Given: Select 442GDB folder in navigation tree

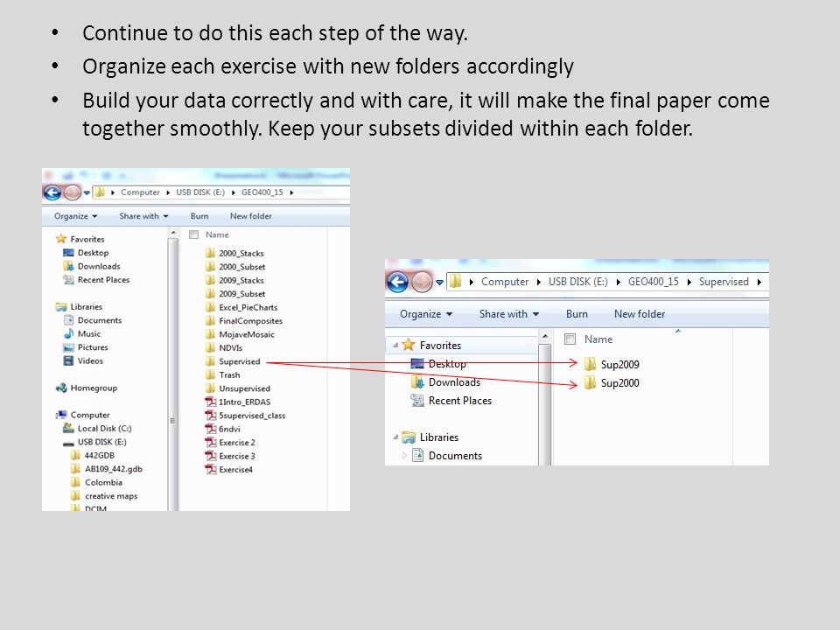Looking at the screenshot, I should pyautogui.click(x=93, y=455).
